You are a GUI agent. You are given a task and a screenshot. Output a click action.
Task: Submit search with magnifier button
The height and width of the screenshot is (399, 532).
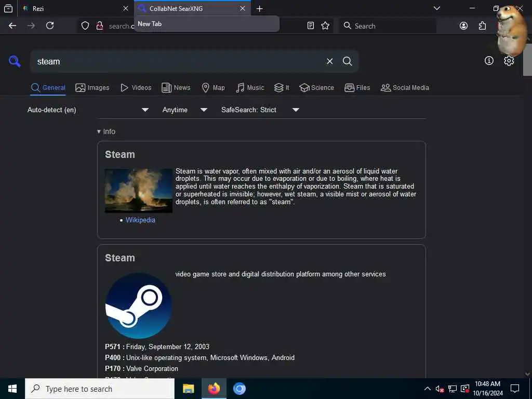[x=347, y=61]
